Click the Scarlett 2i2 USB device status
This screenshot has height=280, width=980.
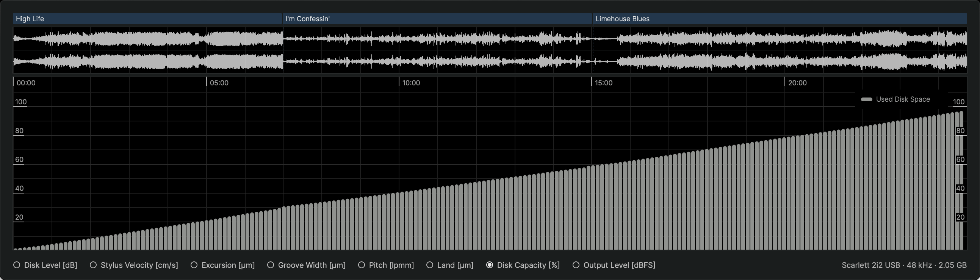(904, 265)
